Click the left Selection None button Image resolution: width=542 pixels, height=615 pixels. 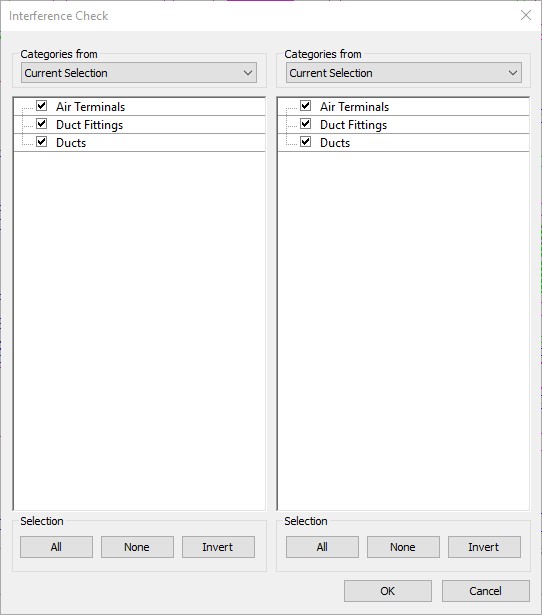point(137,547)
